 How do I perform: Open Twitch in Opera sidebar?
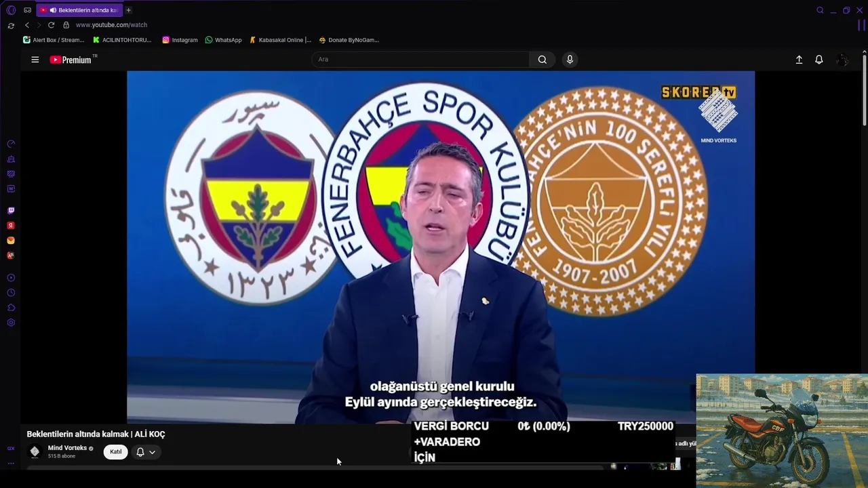[11, 211]
